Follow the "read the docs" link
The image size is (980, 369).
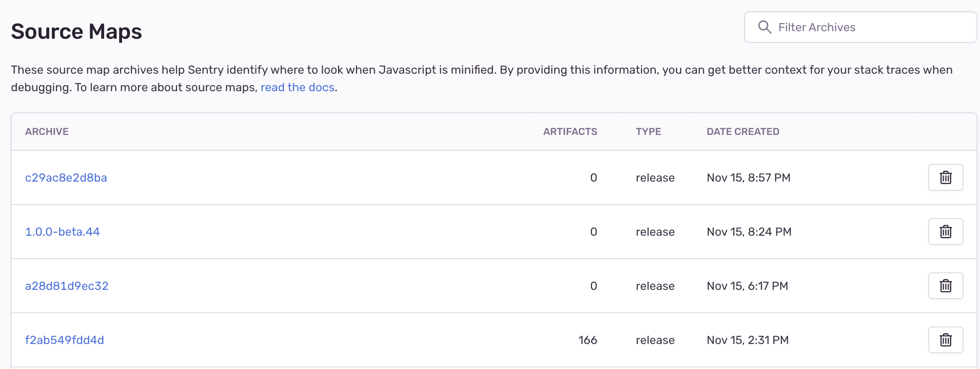(297, 87)
